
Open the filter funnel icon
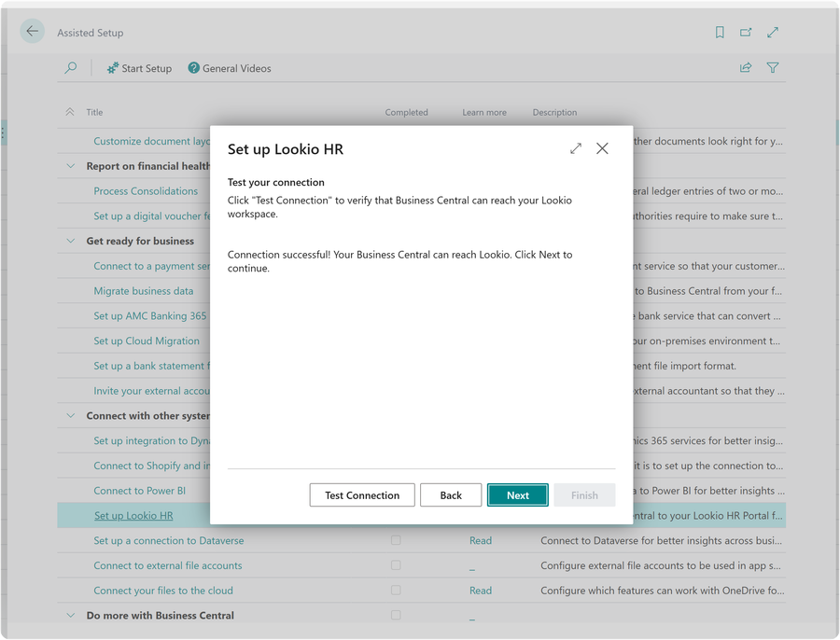click(773, 68)
